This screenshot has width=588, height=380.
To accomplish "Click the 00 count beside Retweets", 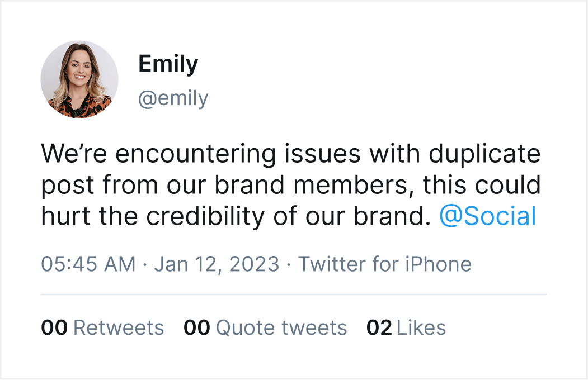I will click(x=54, y=327).
